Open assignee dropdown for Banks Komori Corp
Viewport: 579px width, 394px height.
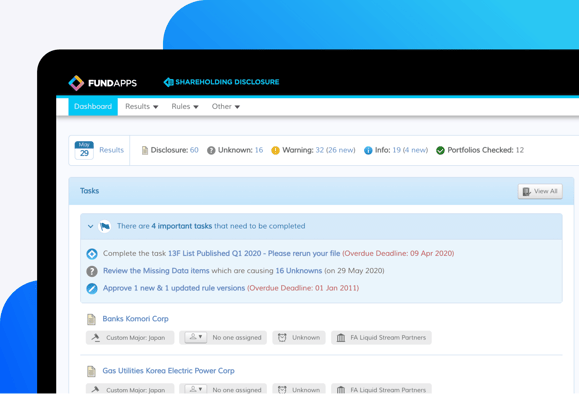coord(196,337)
